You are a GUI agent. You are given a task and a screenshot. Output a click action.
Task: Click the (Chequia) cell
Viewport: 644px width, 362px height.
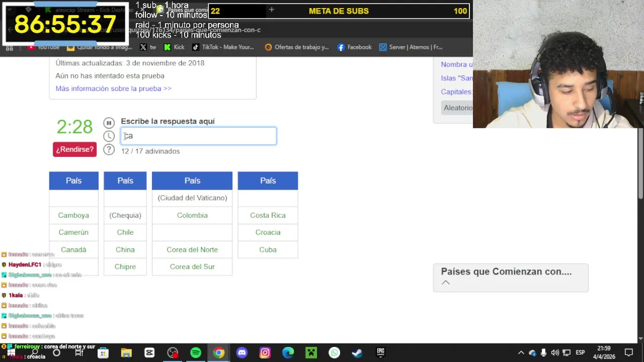(125, 215)
